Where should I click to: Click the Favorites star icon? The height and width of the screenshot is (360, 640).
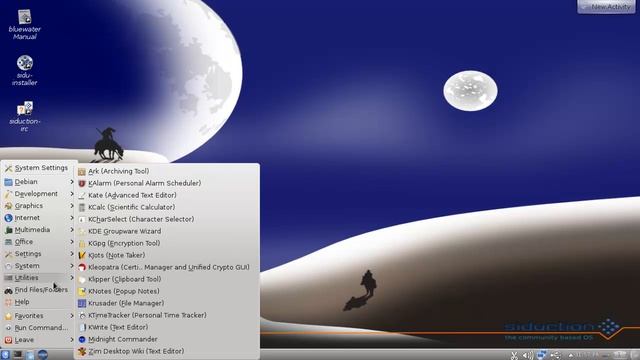[x=8, y=316]
